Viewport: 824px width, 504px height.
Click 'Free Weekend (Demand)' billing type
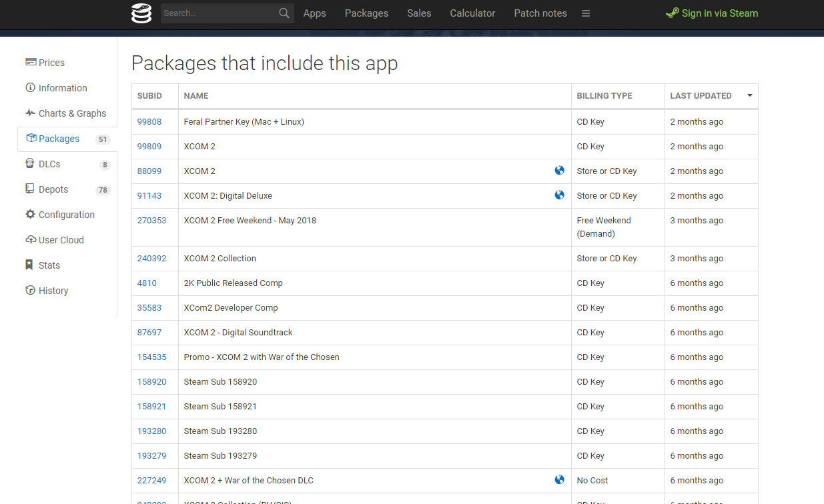604,227
